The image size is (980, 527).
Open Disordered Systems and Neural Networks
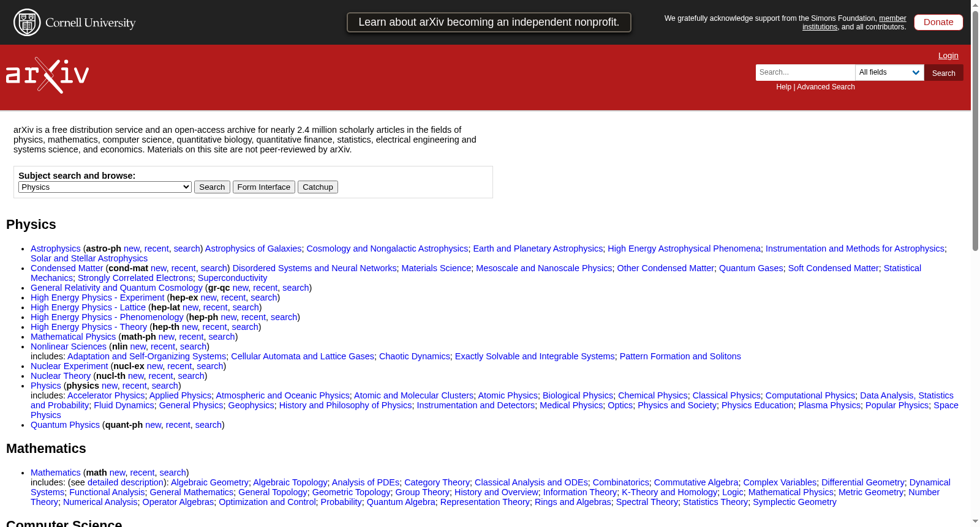tap(315, 268)
